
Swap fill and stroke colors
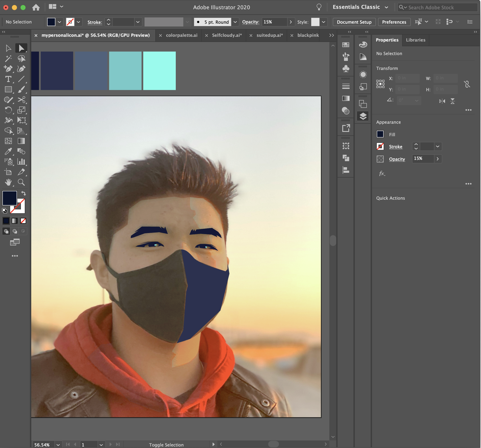23,193
